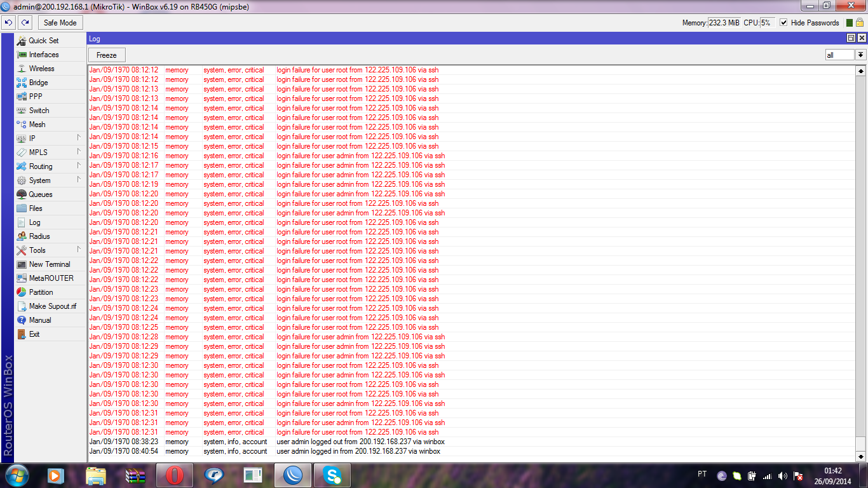Click the timestamp Jan/09/1970 08:12:19
This screenshot has width=868, height=488.
pyautogui.click(x=124, y=184)
